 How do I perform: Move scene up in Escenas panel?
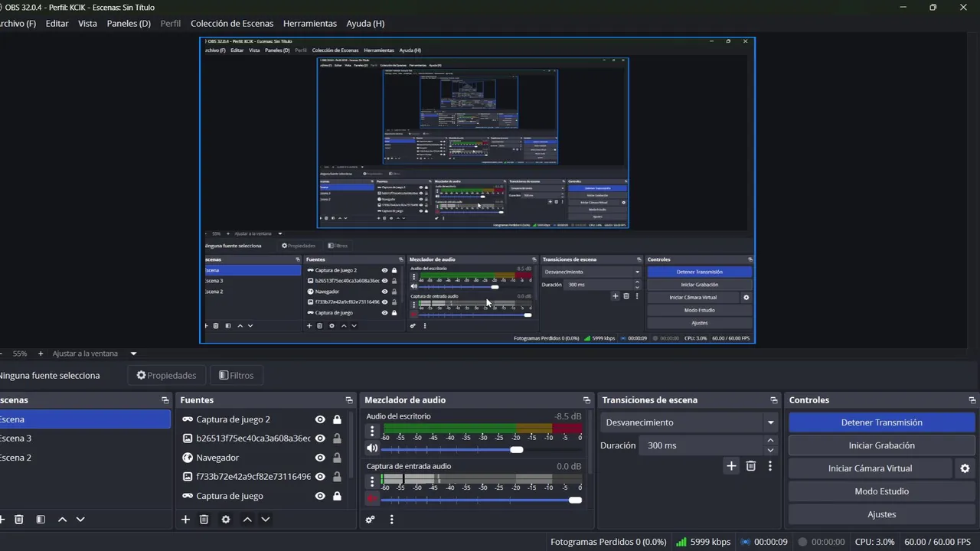pyautogui.click(x=62, y=520)
